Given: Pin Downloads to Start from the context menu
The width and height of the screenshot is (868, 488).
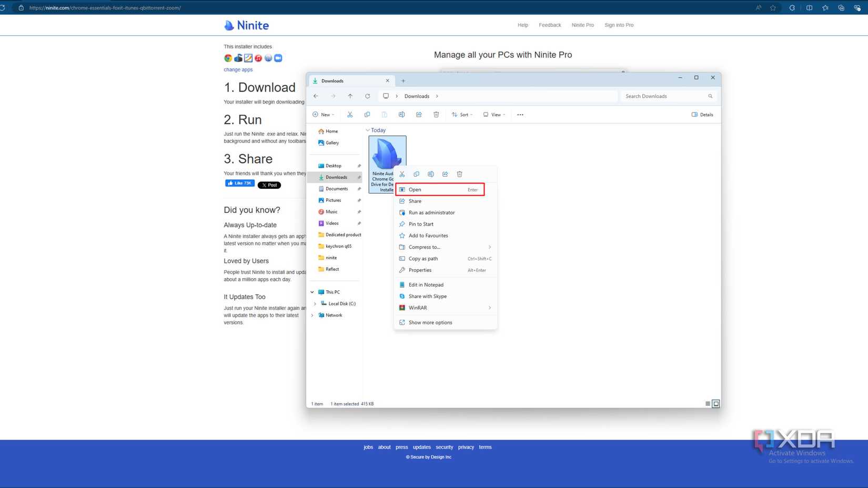Looking at the screenshot, I should coord(420,224).
